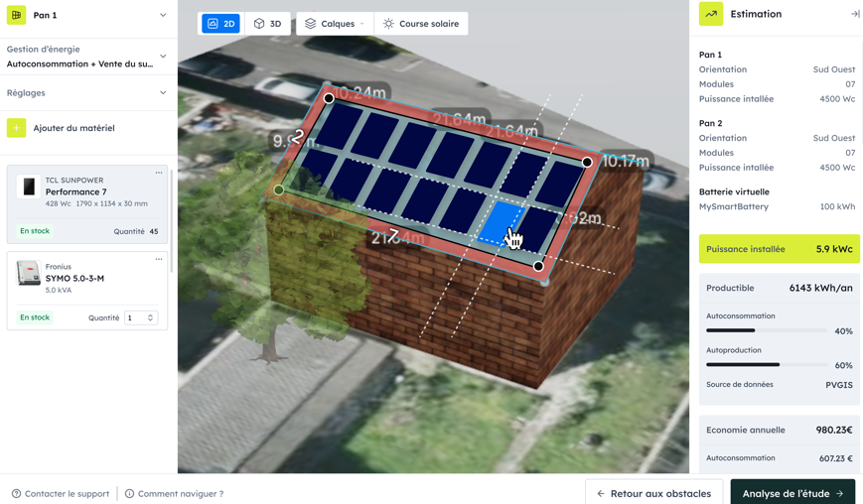The image size is (863, 504).
Task: Open the TCL Sunpower module options menu
Action: (159, 174)
